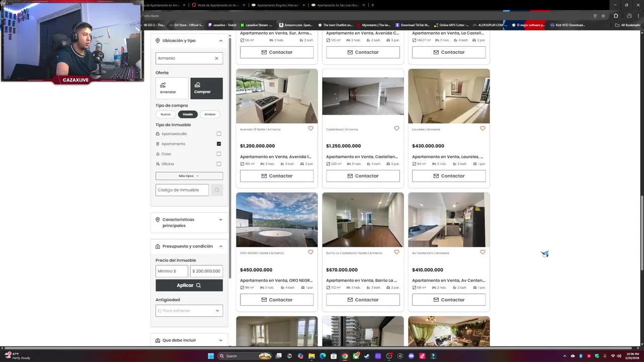This screenshot has width=644, height=362.
Task: Open the weather widget on taskbar
Action: click(x=17, y=356)
